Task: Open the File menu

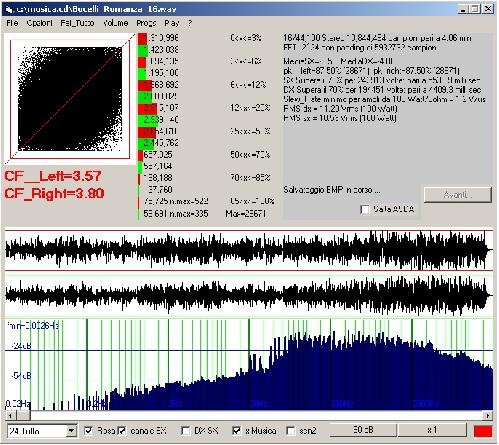Action: 12,23
